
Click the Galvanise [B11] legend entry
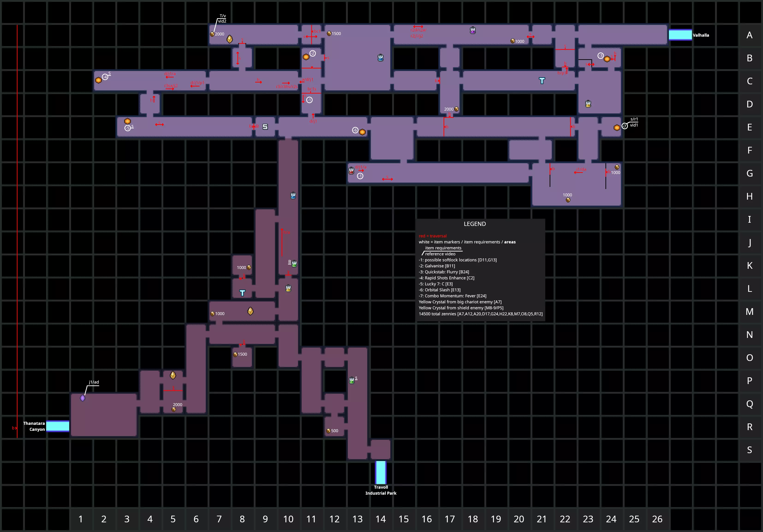pyautogui.click(x=437, y=266)
